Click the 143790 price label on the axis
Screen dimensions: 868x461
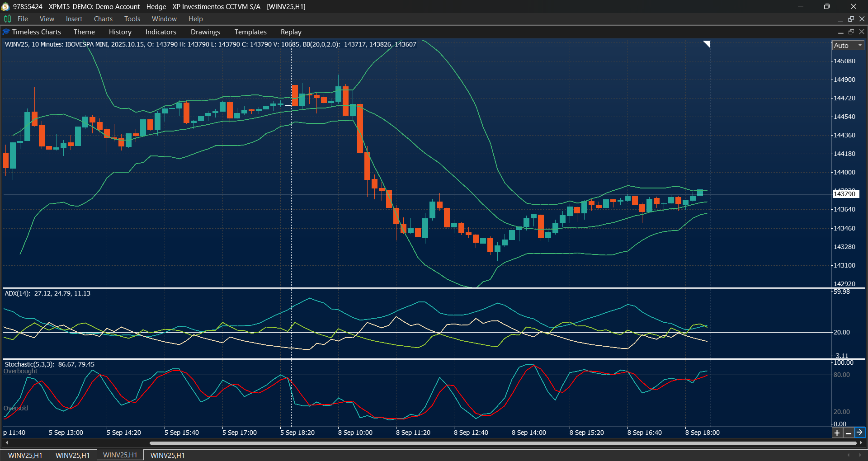(846, 194)
